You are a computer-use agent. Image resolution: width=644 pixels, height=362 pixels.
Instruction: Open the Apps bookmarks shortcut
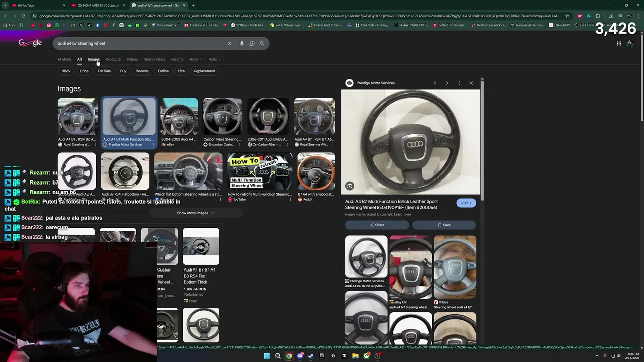coord(10,25)
